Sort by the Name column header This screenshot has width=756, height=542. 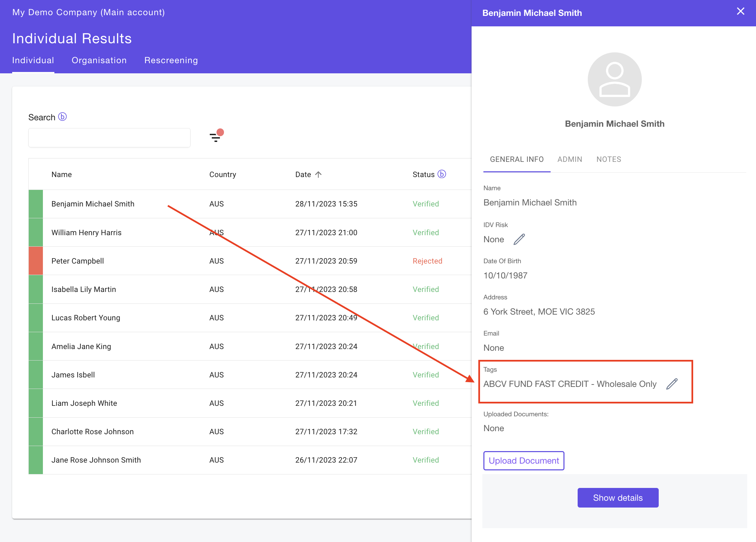pyautogui.click(x=61, y=174)
